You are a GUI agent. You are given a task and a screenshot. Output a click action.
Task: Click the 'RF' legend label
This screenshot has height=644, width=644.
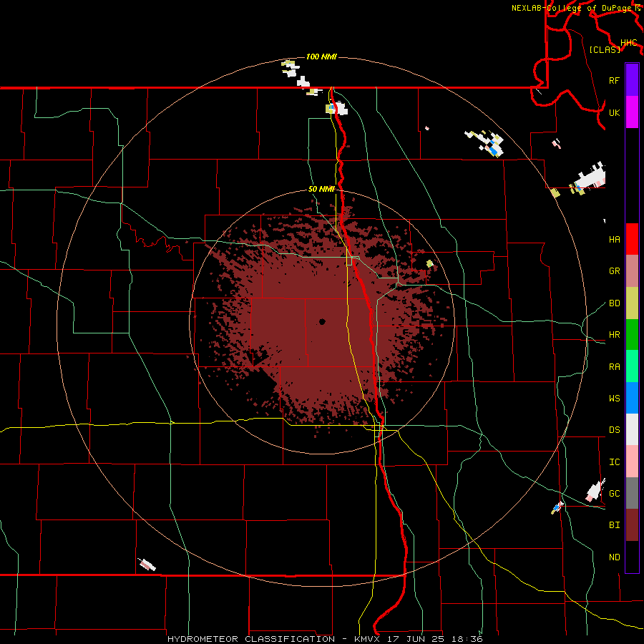pos(614,80)
